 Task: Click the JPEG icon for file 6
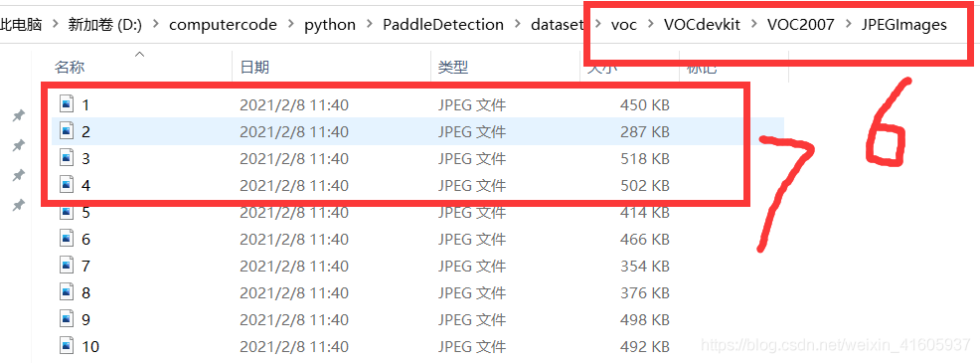67,239
